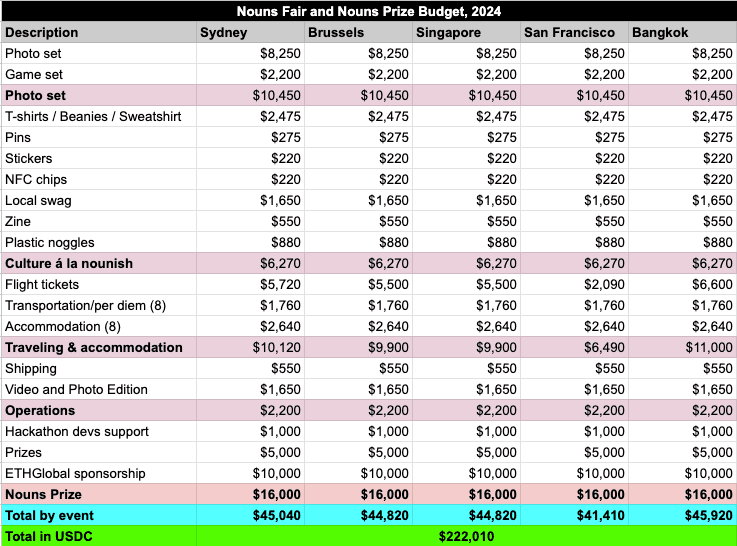This screenshot has height=546, width=737.
Task: Click the Traveling & accommodation row label
Action: pyautogui.click(x=94, y=347)
